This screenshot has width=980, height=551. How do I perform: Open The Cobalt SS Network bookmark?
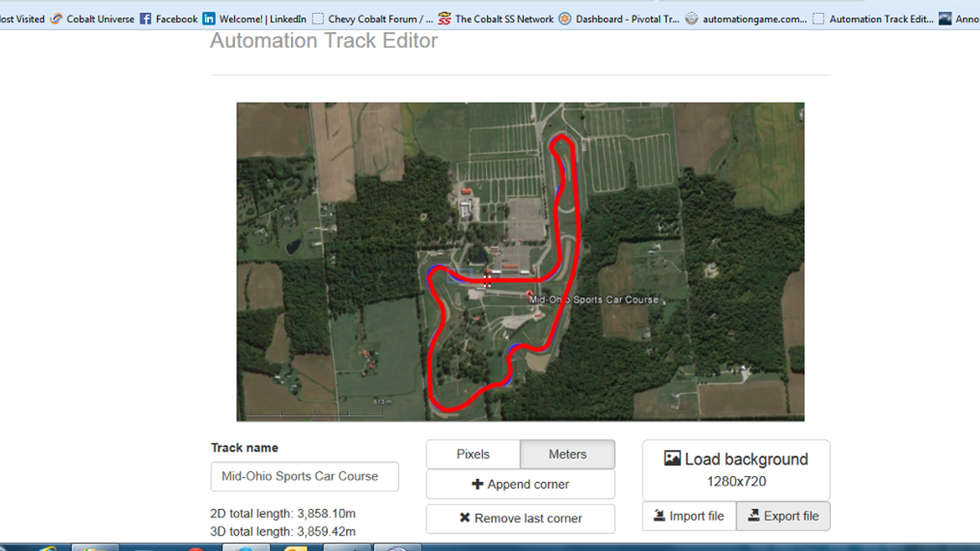point(496,18)
